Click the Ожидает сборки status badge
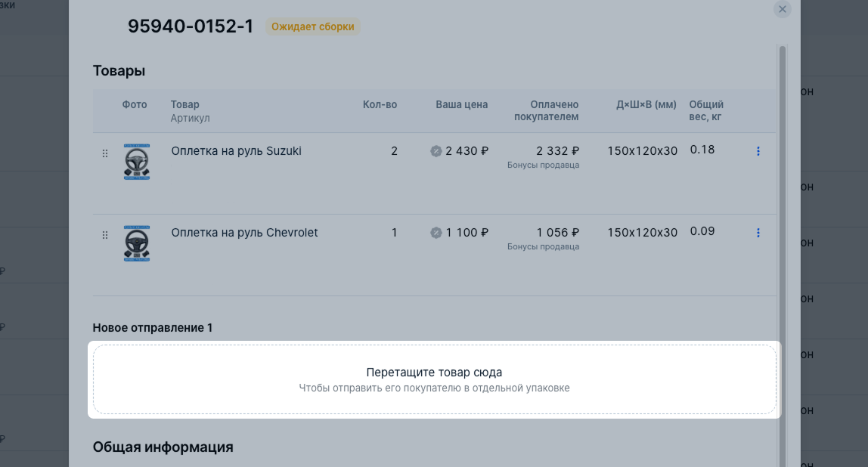 click(313, 26)
